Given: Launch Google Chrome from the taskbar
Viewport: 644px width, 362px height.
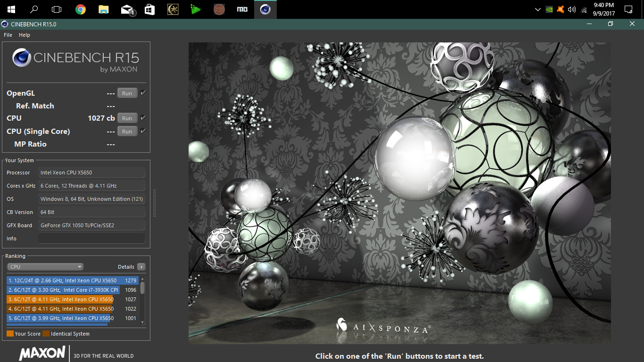Looking at the screenshot, I should pos(81,9).
